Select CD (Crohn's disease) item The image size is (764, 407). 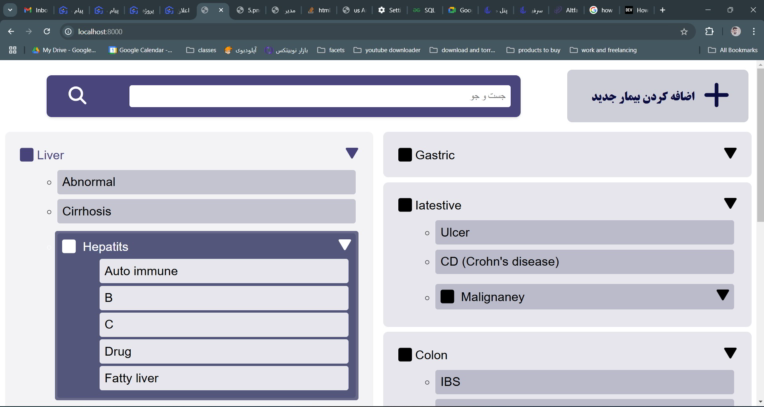[x=584, y=262]
